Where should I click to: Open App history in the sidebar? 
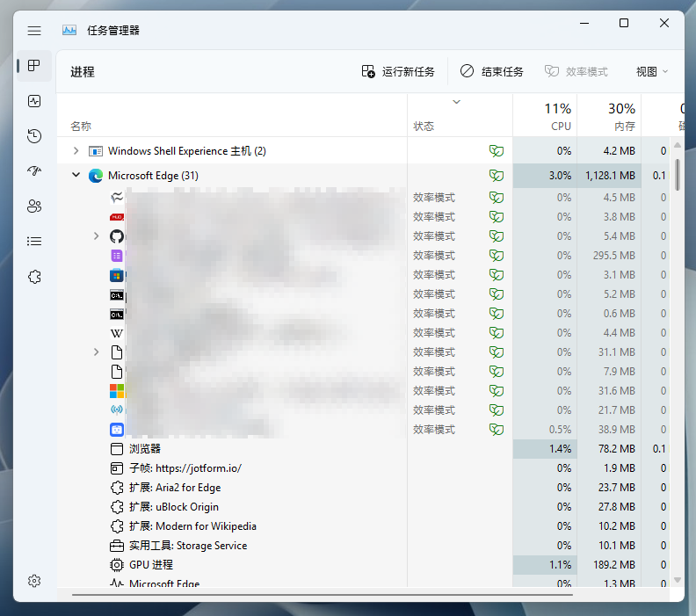(34, 136)
